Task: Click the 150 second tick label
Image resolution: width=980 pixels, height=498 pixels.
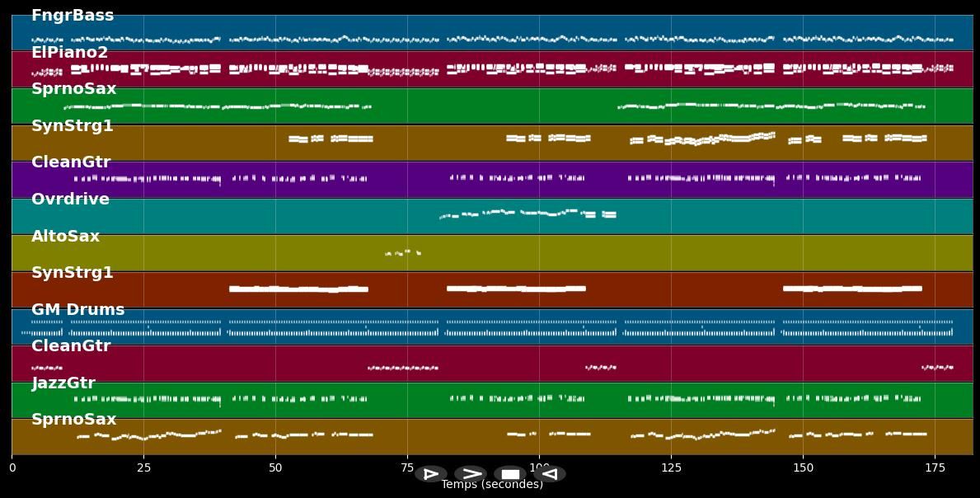Action: 803,467
